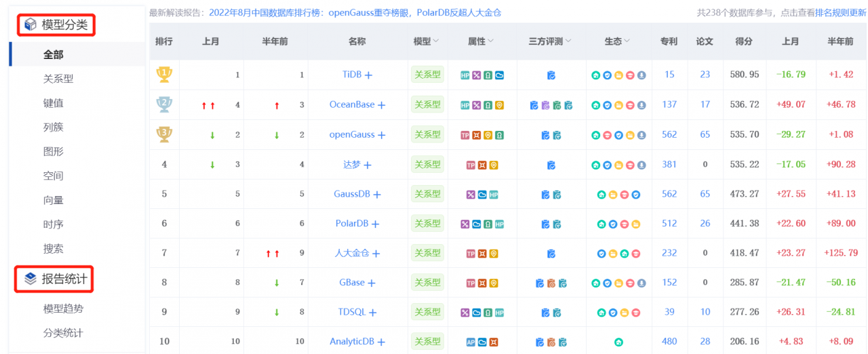Click patent count 381 for 达梦
Viewport: 868px width, 354px height.
click(x=669, y=164)
